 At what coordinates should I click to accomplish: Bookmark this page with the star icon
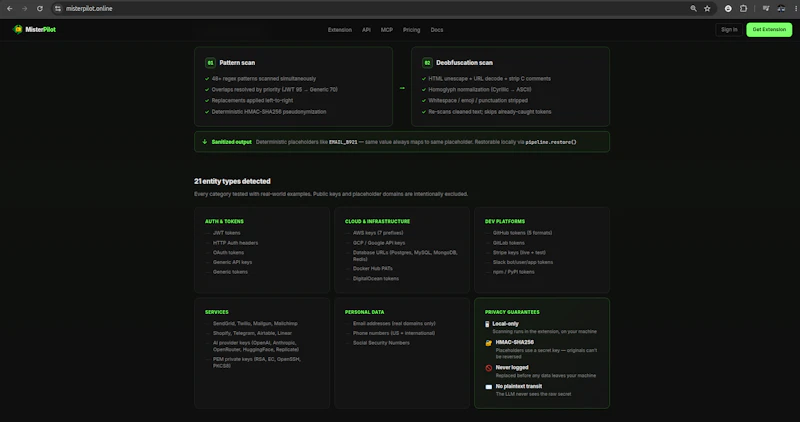pos(707,9)
